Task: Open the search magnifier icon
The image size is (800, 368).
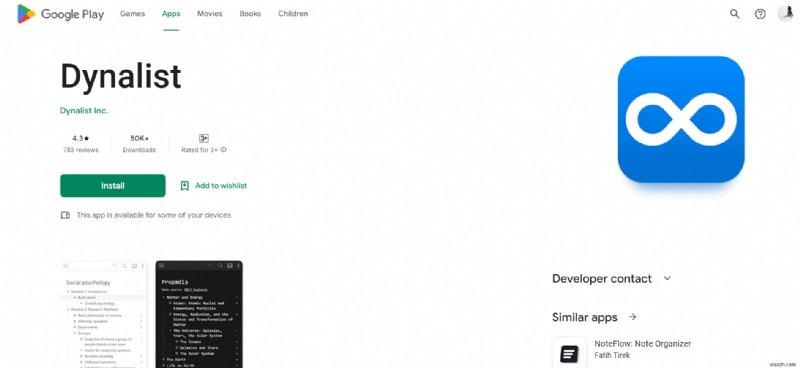Action: tap(734, 14)
